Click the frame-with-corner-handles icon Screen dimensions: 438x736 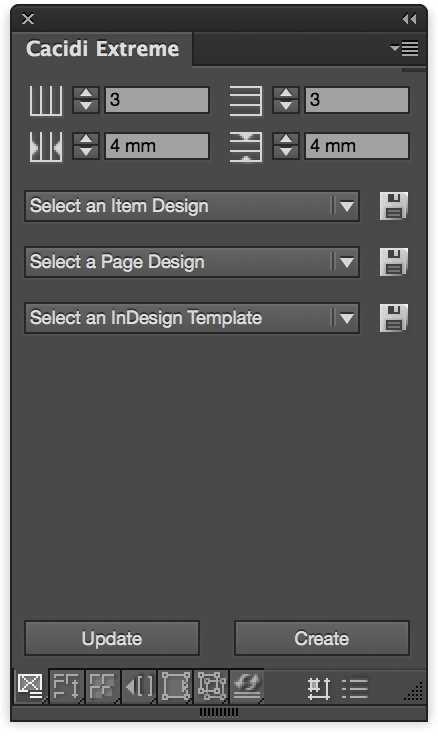176,686
